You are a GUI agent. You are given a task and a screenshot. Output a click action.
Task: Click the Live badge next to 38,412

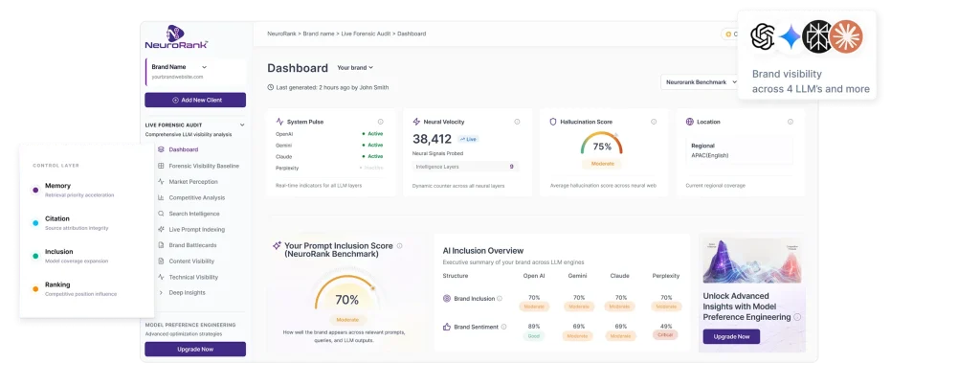click(x=468, y=139)
